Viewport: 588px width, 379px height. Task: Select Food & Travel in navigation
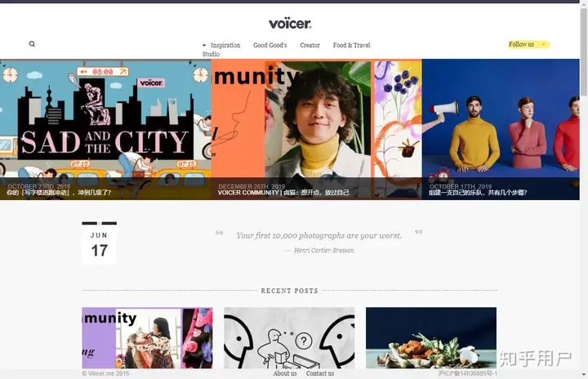351,45
